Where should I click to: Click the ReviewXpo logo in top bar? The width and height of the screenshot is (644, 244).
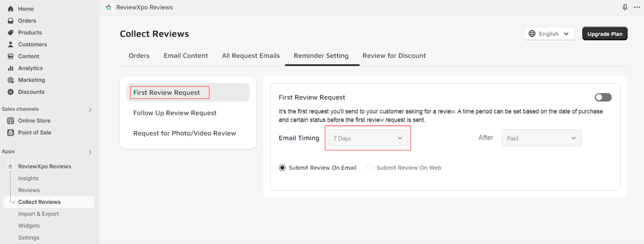[108, 7]
